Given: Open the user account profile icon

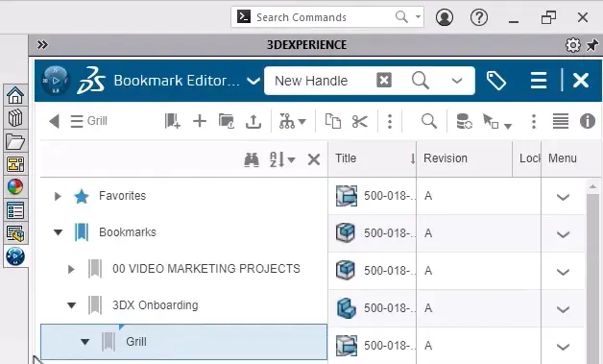Looking at the screenshot, I should point(445,17).
